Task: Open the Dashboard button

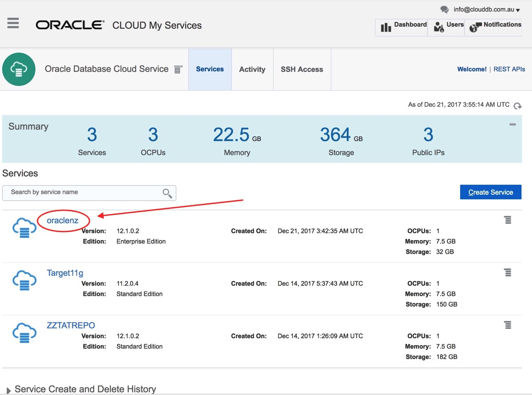Action: tap(401, 27)
